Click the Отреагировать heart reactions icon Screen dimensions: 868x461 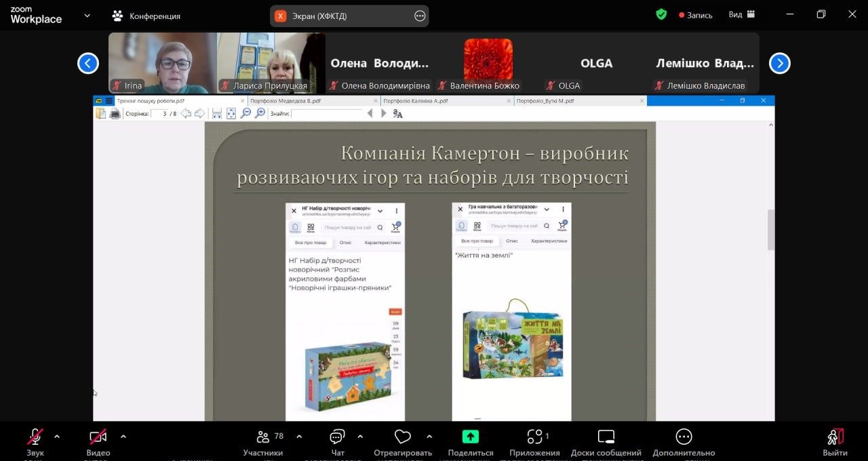pos(402,437)
